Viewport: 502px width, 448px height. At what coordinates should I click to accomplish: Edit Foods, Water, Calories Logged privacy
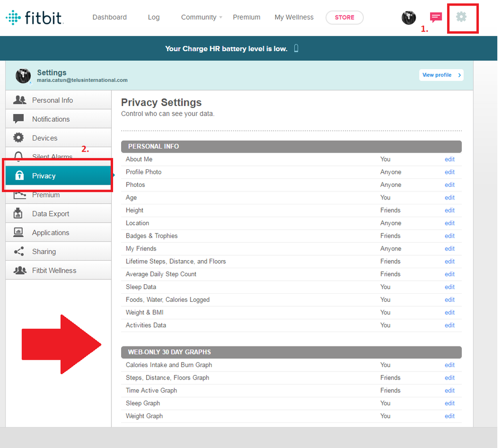coord(450,300)
